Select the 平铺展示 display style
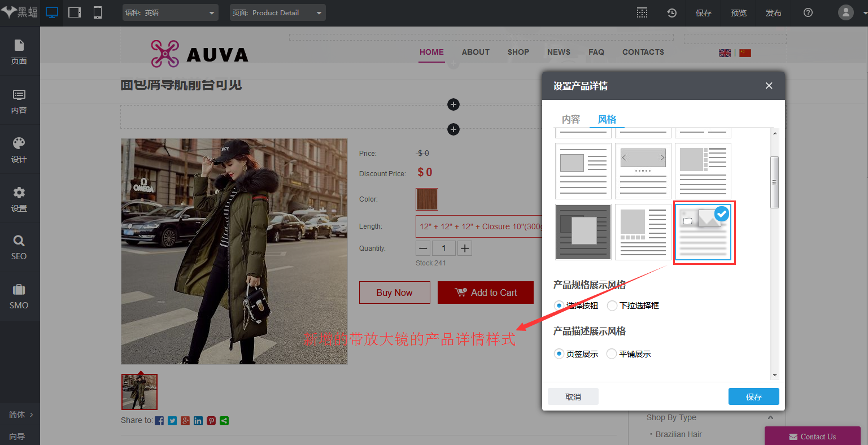Screen dimensions: 868x445 (x=612, y=354)
